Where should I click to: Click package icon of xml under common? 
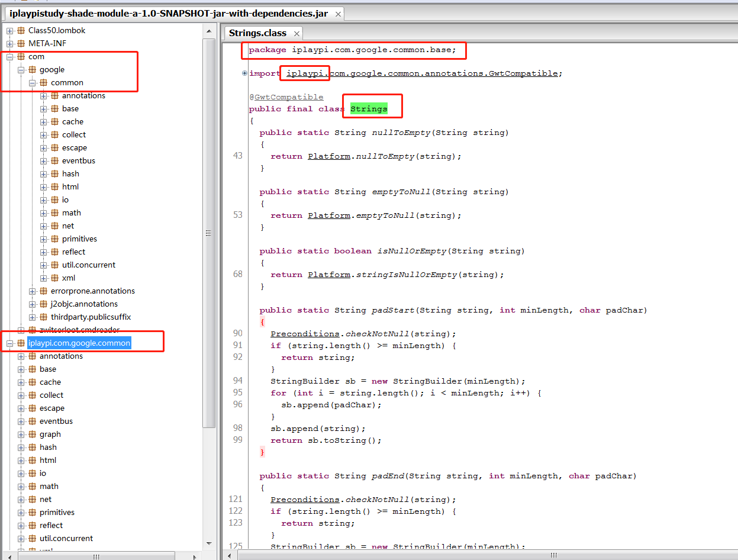54,278
